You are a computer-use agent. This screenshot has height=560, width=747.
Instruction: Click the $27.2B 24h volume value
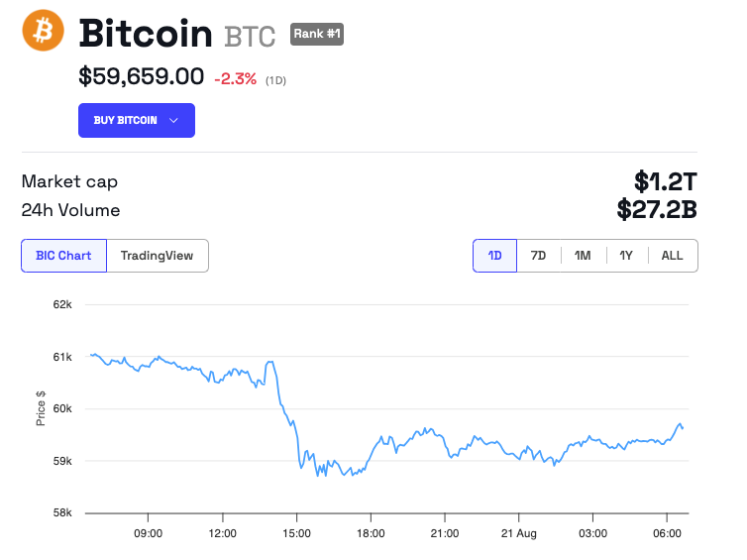point(657,210)
